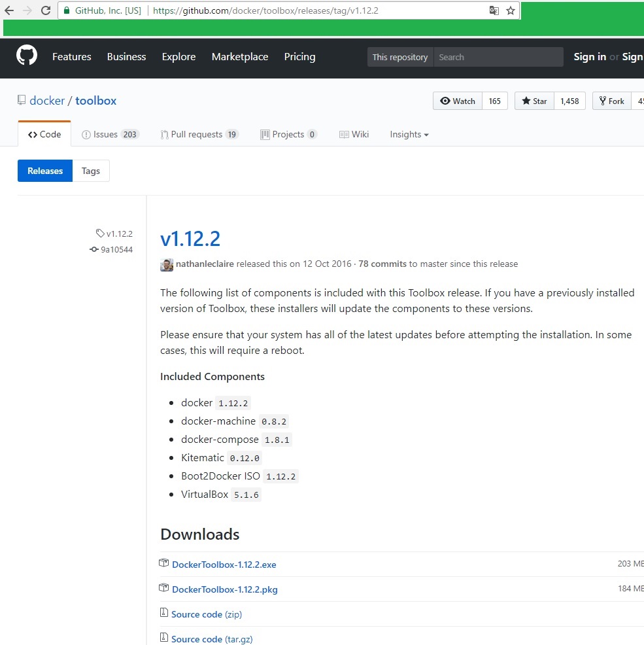Open the Marketplace nav item

240,57
